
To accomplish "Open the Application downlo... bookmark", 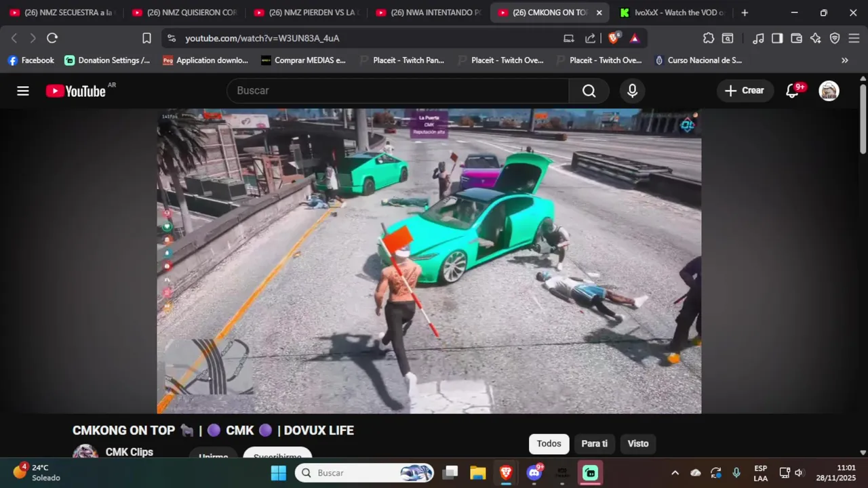I will coord(206,60).
